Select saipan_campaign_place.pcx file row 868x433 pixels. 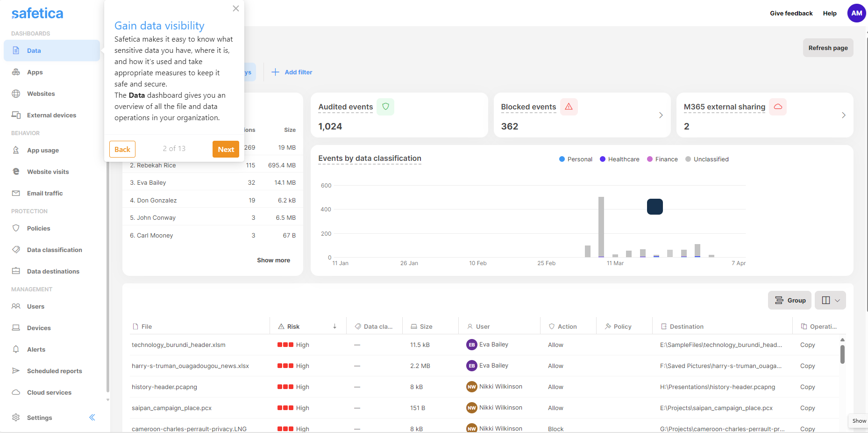coord(484,408)
